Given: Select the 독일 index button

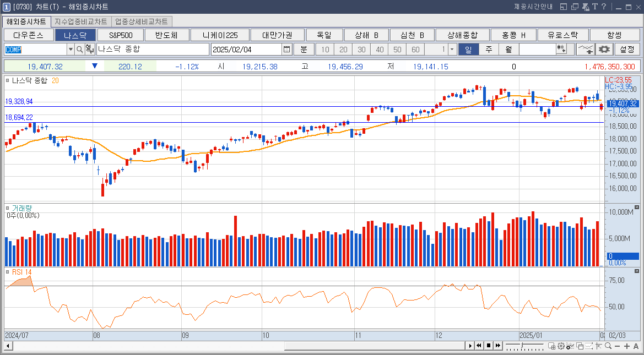Looking at the screenshot, I should click(x=324, y=35).
